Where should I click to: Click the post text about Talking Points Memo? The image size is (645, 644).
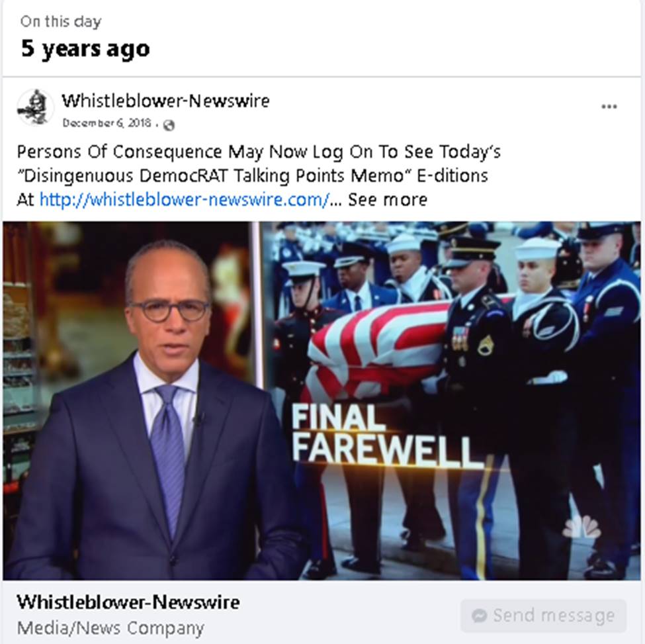(x=252, y=175)
